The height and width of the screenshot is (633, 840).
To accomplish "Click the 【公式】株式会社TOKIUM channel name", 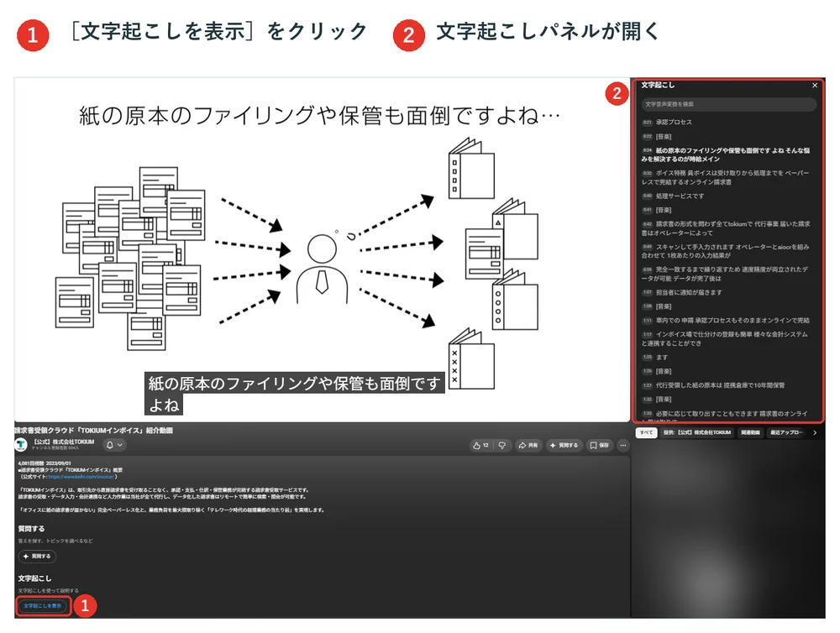I will (63, 442).
